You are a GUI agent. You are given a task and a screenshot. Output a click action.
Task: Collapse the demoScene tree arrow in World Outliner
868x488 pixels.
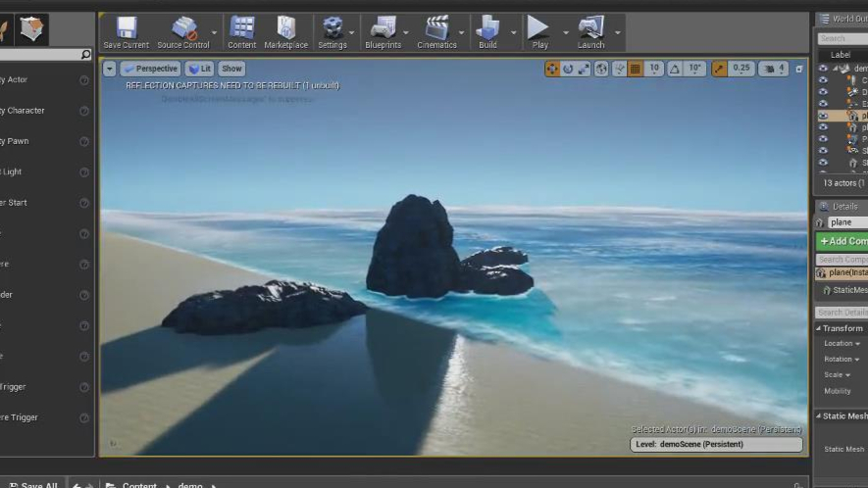click(836, 69)
